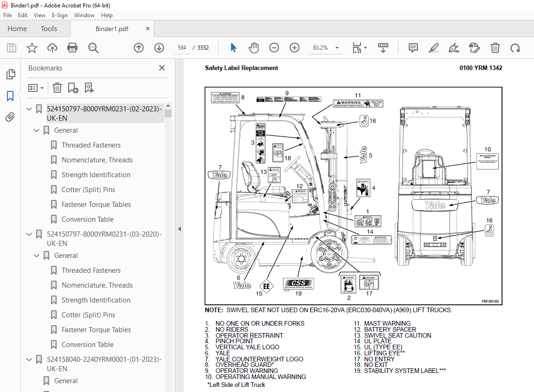Select the Binder1.pdf document tab
The height and width of the screenshot is (392, 534).
pyautogui.click(x=112, y=29)
